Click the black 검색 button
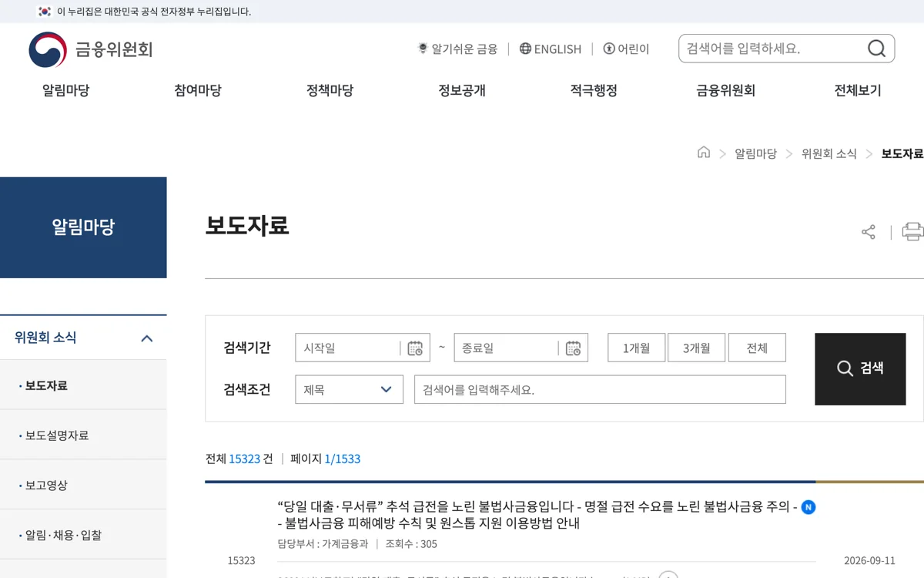Screen dimensions: 924x578 click(x=860, y=369)
